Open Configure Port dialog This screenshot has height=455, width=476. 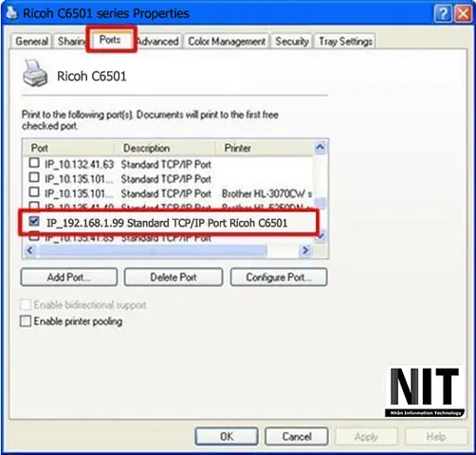point(279,278)
